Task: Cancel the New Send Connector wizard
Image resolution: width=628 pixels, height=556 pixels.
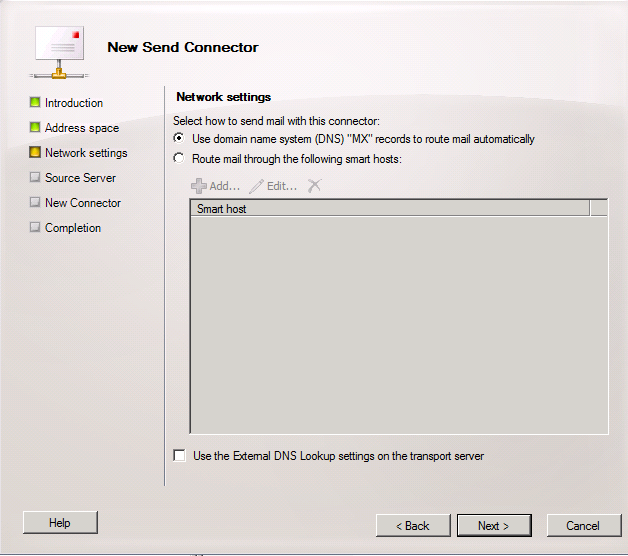Action: pos(584,526)
